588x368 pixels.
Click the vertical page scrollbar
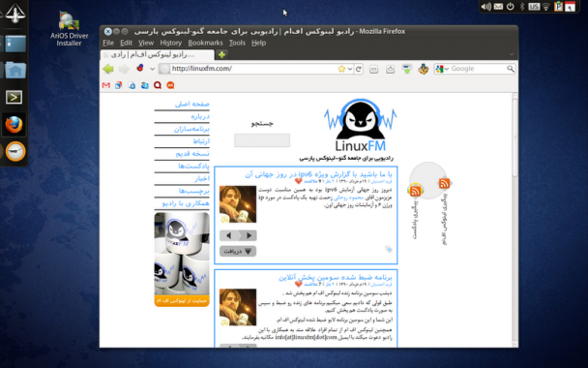[x=514, y=220]
